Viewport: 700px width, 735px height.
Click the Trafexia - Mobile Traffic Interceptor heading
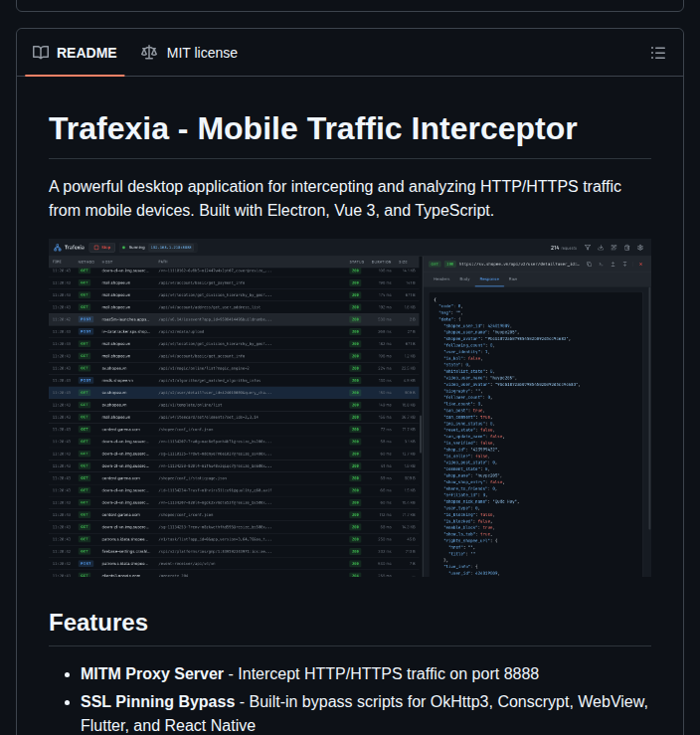coord(313,128)
